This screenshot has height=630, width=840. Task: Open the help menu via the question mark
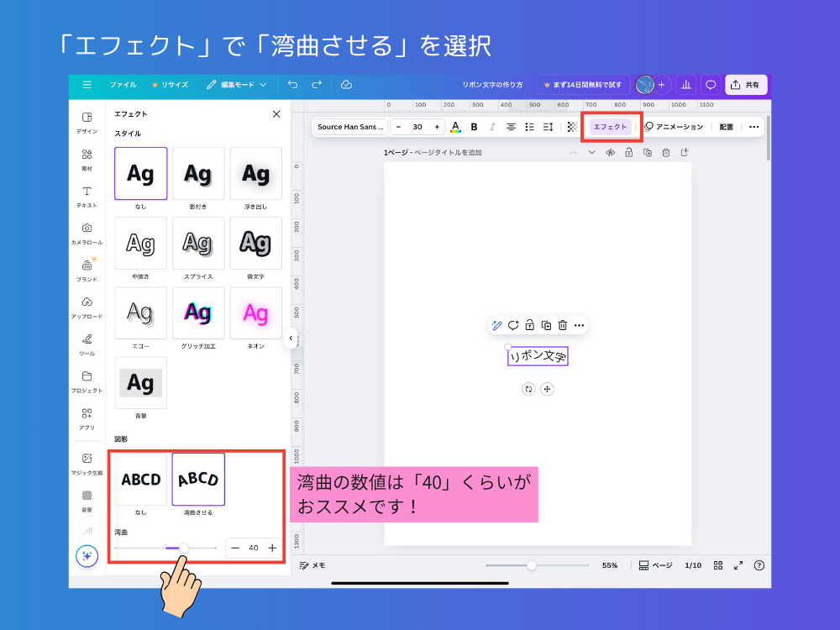pos(761,565)
